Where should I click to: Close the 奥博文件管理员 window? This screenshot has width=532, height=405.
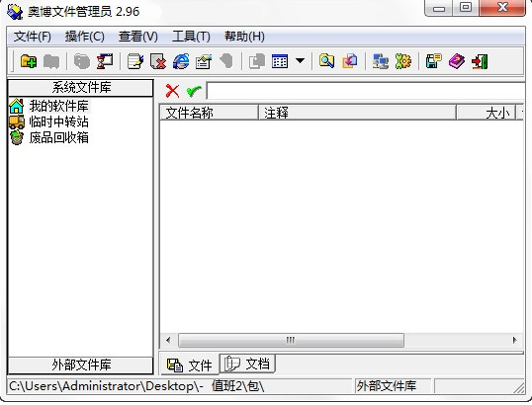[x=502, y=8]
